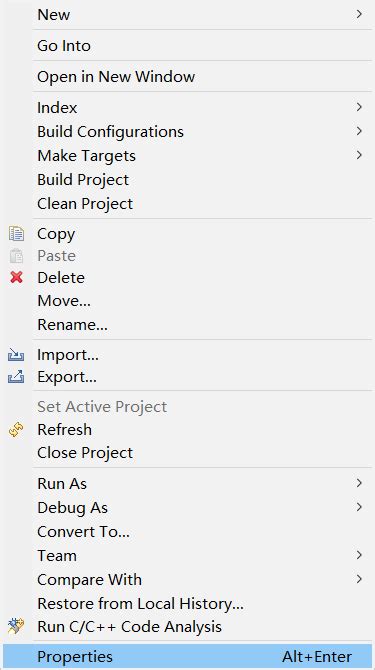Click the Export icon
The height and width of the screenshot is (670, 375).
click(x=16, y=377)
